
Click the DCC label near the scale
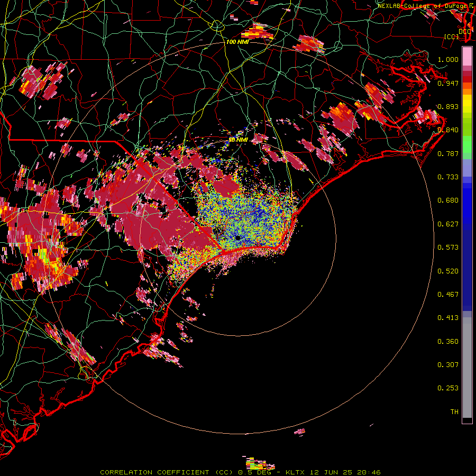pyautogui.click(x=464, y=32)
